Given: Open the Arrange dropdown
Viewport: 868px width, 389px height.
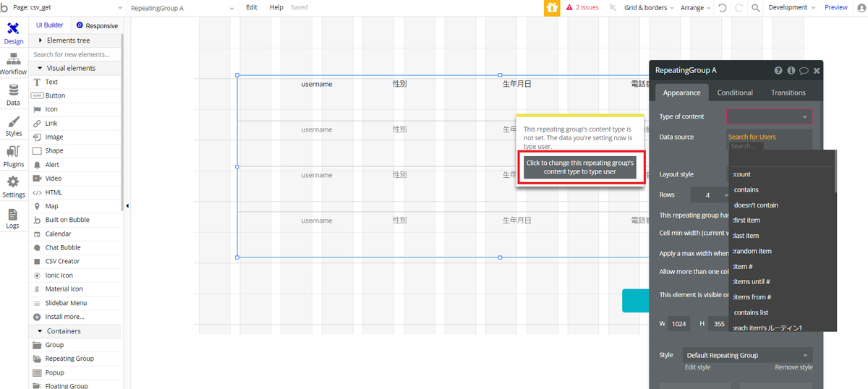Looking at the screenshot, I should pyautogui.click(x=696, y=7).
